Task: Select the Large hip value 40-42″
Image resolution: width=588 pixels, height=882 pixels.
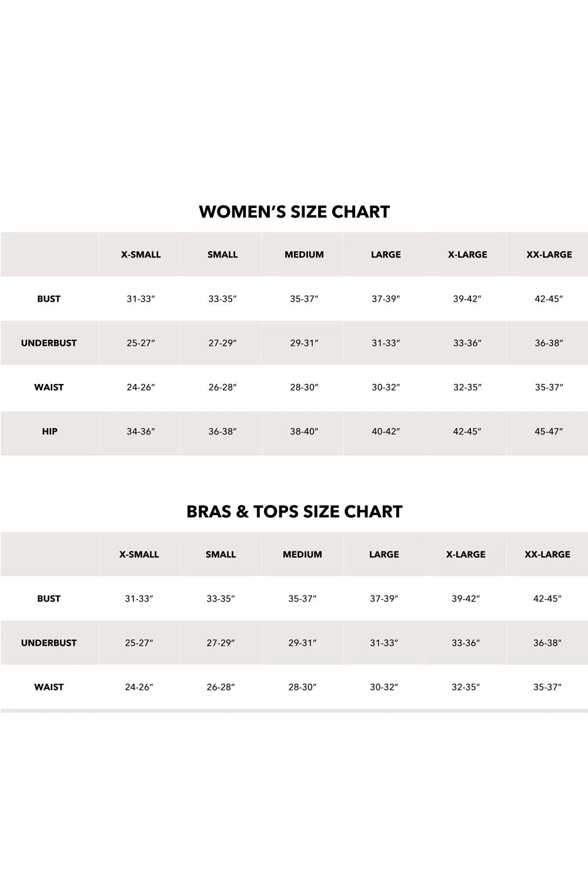Action: (386, 432)
